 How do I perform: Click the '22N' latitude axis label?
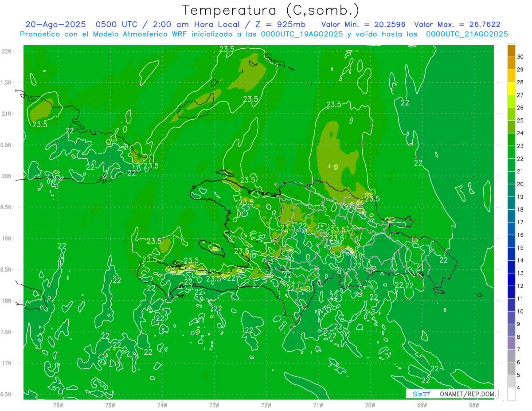7,51
